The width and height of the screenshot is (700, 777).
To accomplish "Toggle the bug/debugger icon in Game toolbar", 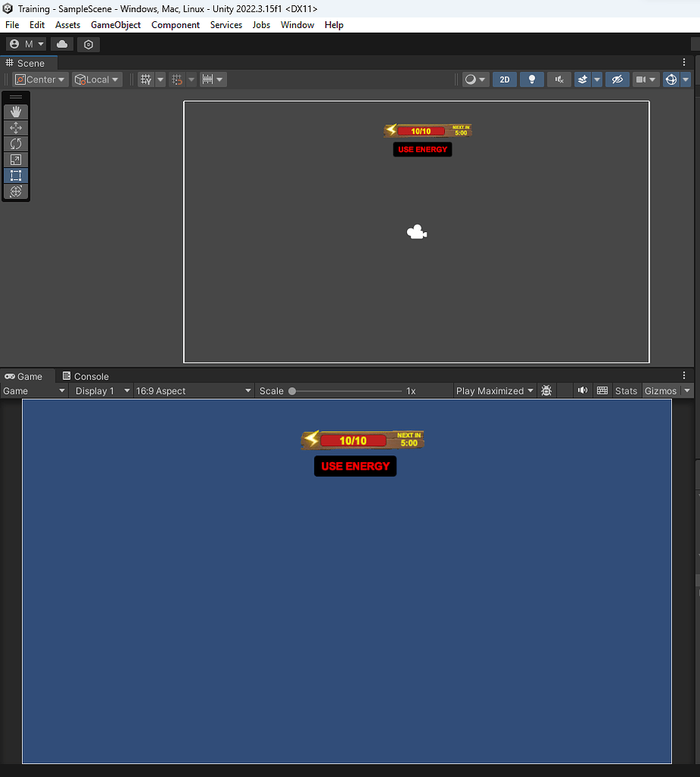I will click(546, 390).
